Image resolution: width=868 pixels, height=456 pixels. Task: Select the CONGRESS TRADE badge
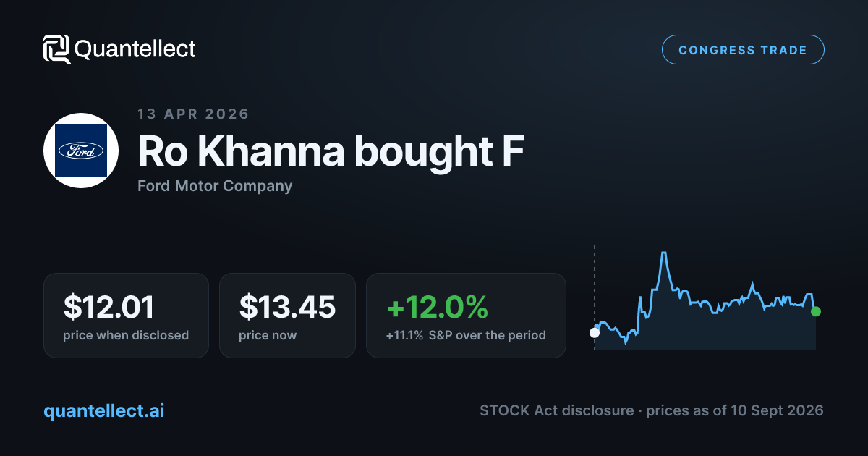click(x=743, y=50)
